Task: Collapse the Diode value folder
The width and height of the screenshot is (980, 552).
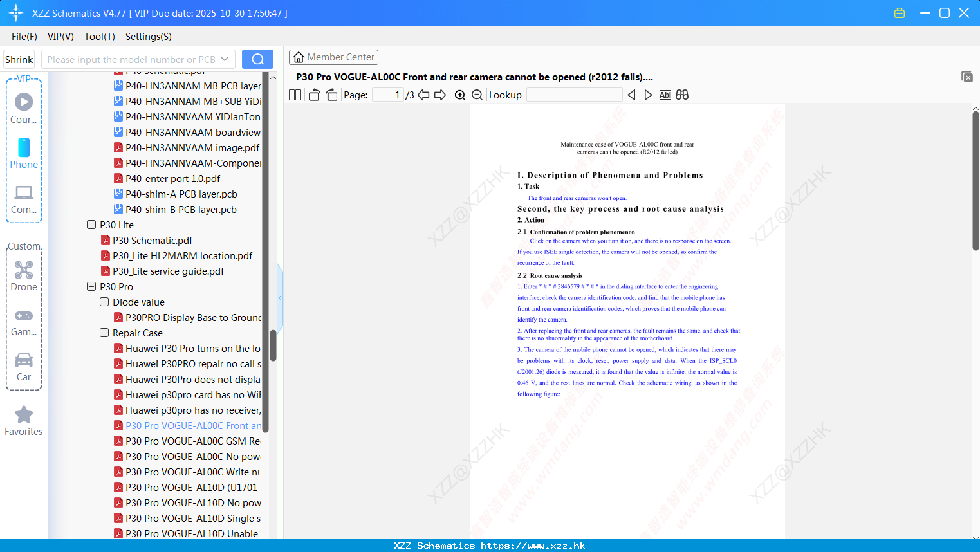Action: pyautogui.click(x=104, y=302)
